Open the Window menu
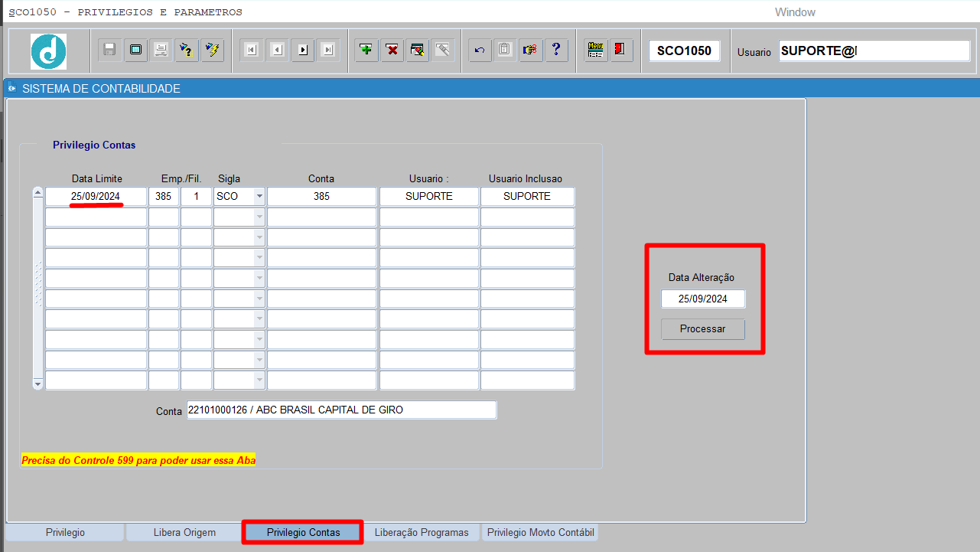980x552 pixels. coord(795,12)
